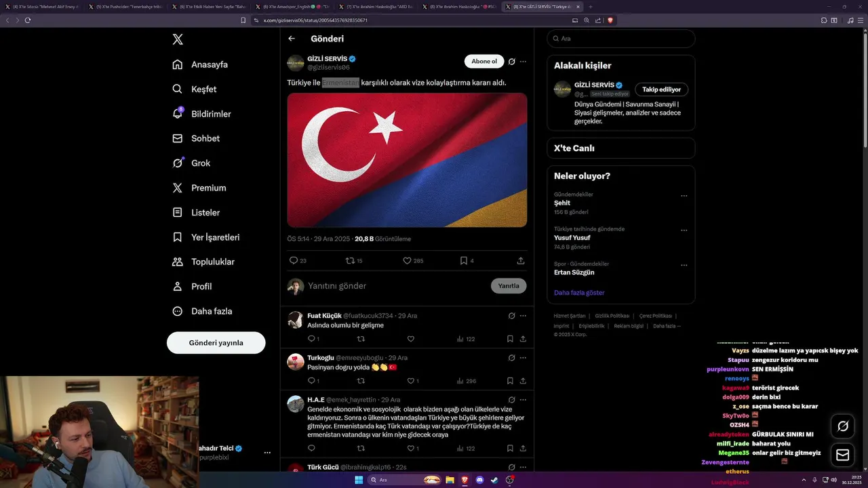The image size is (868, 488).
Task: Open Steam from the taskbar
Action: [494, 480]
